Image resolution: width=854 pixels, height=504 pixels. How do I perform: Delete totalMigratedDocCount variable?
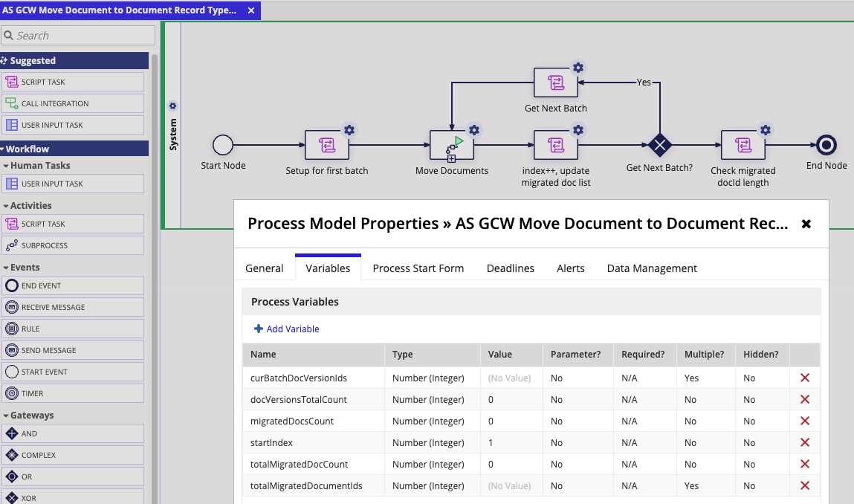click(804, 464)
